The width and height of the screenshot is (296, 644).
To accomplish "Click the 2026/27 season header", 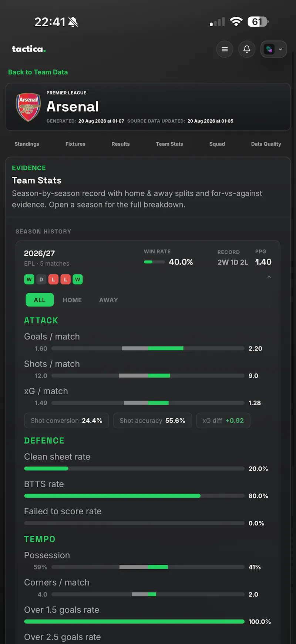I will point(39,253).
